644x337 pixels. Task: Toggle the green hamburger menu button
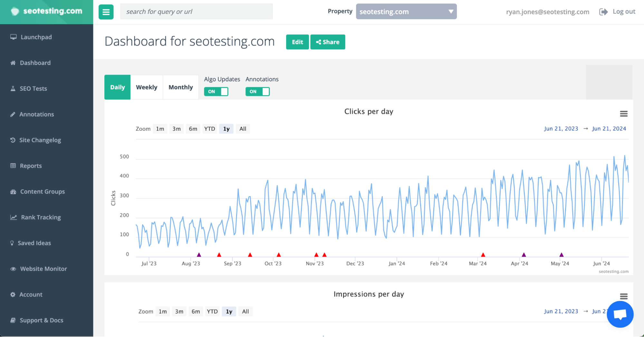tap(106, 12)
